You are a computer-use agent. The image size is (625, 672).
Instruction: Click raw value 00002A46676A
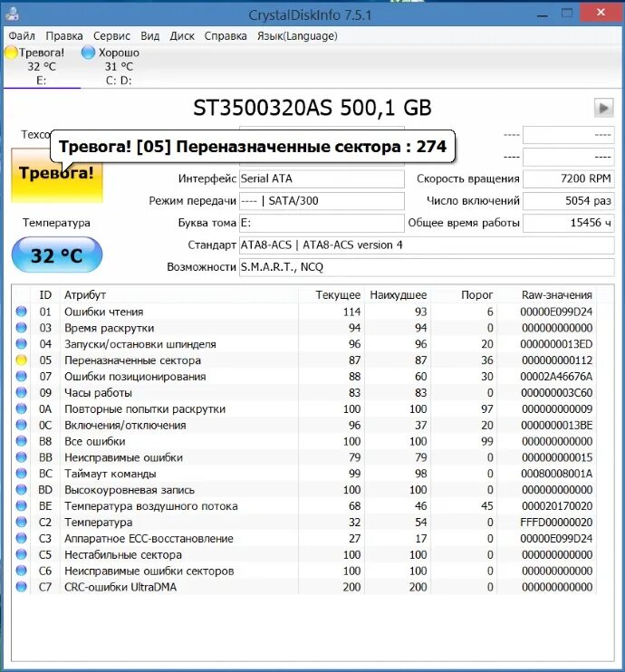556,377
